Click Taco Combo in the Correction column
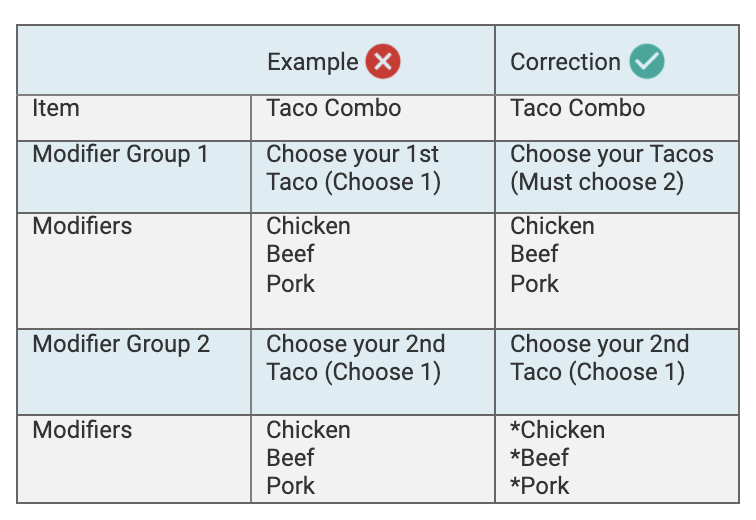The image size is (756, 520). (578, 108)
